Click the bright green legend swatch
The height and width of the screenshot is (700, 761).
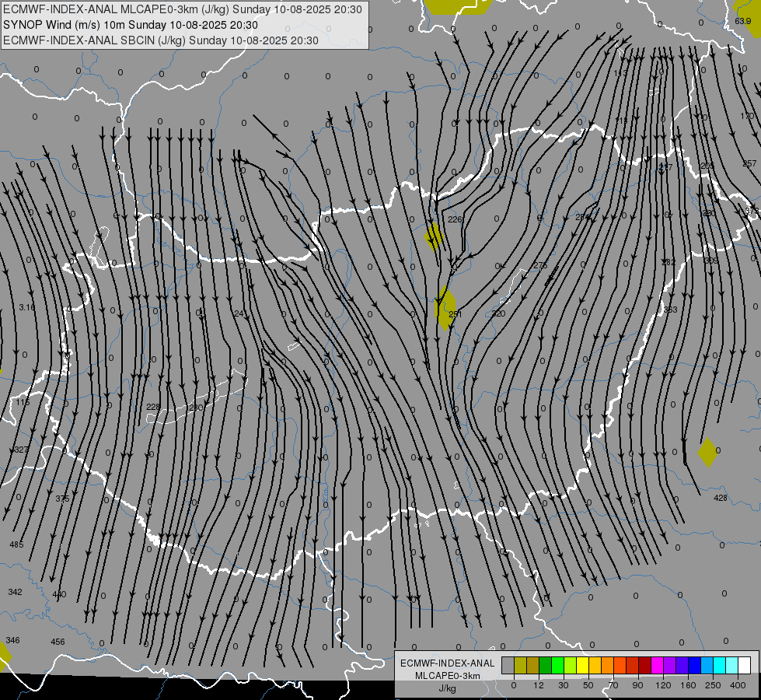[557, 665]
